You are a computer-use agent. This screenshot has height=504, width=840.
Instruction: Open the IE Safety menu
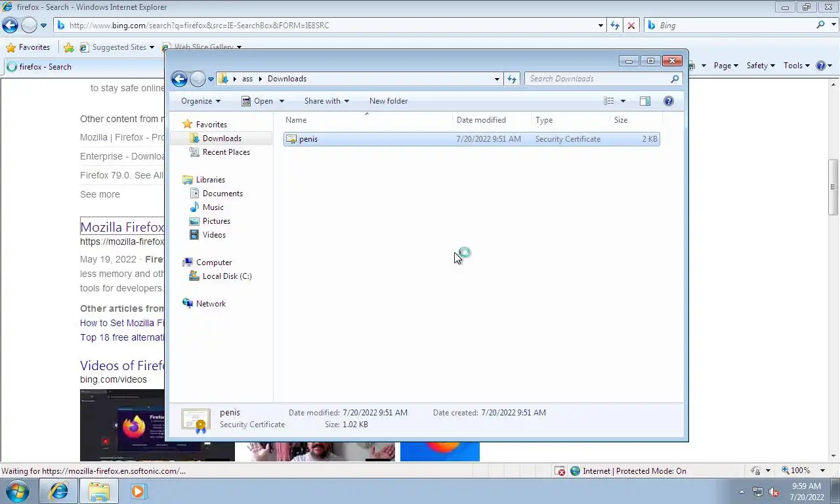pos(761,66)
